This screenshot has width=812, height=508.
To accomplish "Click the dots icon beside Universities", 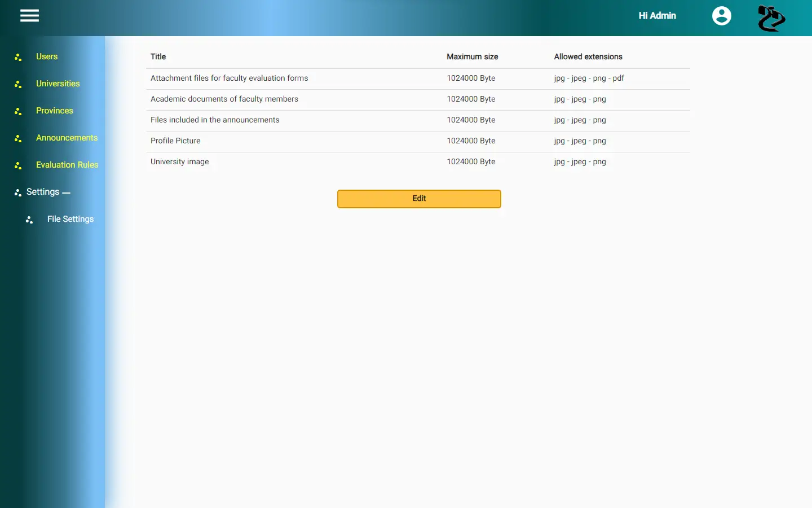I will (x=18, y=84).
